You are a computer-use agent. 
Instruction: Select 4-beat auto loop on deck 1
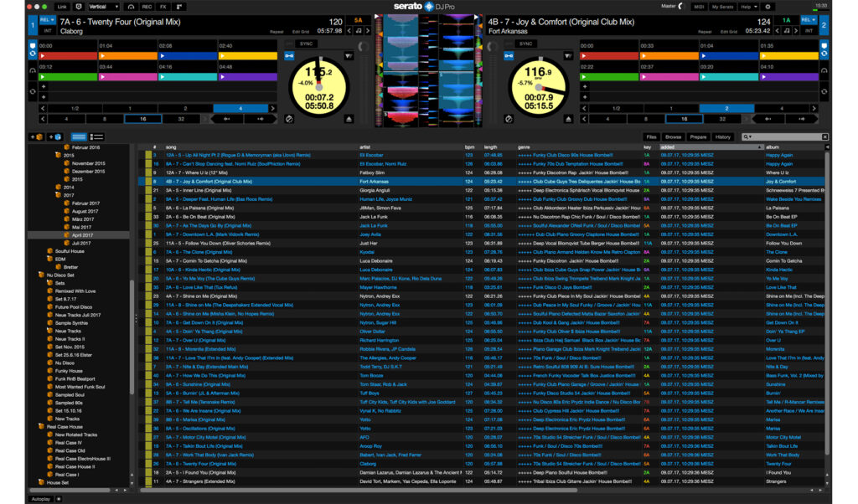(x=240, y=108)
